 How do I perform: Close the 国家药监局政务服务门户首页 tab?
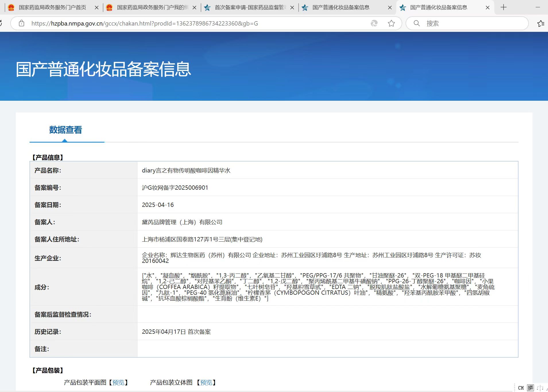point(97,8)
